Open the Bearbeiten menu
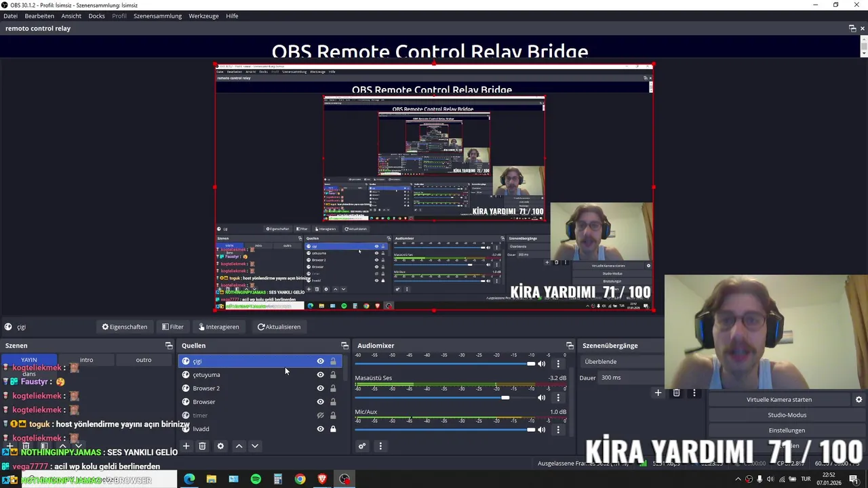The height and width of the screenshot is (488, 868). tap(39, 16)
